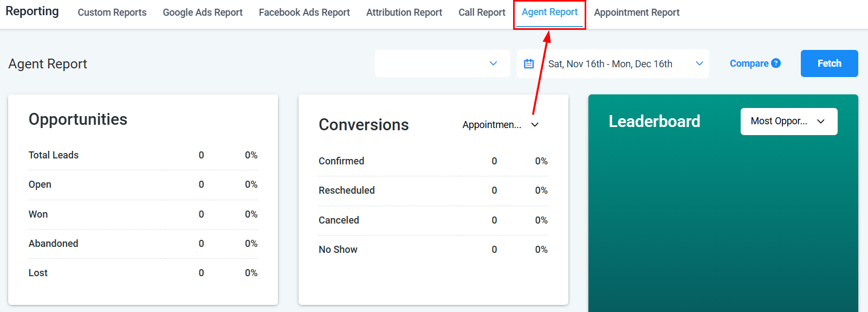Select the Won row in Opportunities
Image resolution: width=868 pixels, height=312 pixels.
click(142, 214)
